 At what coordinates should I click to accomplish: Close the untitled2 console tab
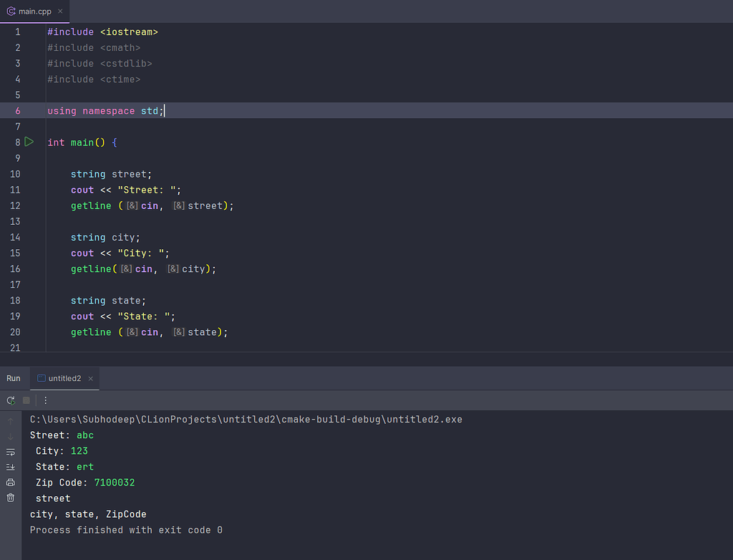[90, 378]
